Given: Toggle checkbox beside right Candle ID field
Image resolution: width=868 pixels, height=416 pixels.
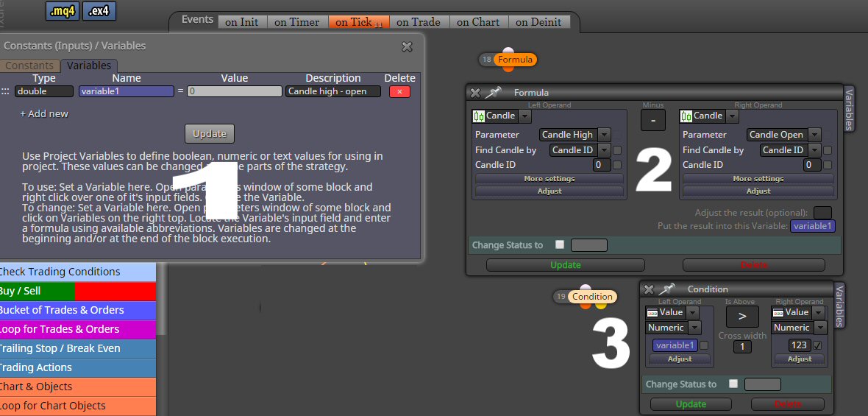Looking at the screenshot, I should click(x=828, y=164).
